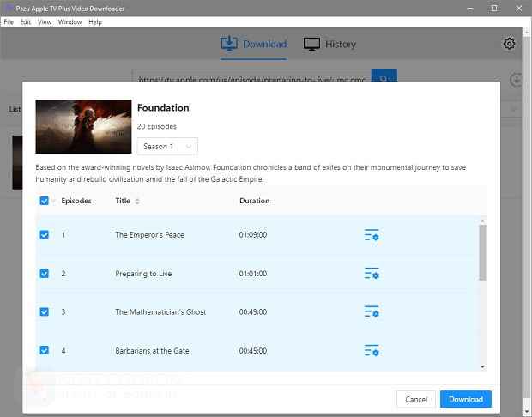Image resolution: width=532 pixels, height=417 pixels.
Task: Sort episodes by Title column arrows
Action: 137,201
